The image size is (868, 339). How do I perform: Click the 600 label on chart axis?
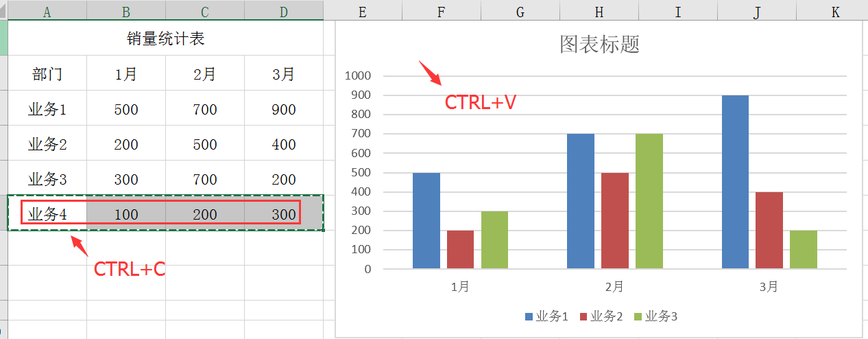(x=361, y=154)
